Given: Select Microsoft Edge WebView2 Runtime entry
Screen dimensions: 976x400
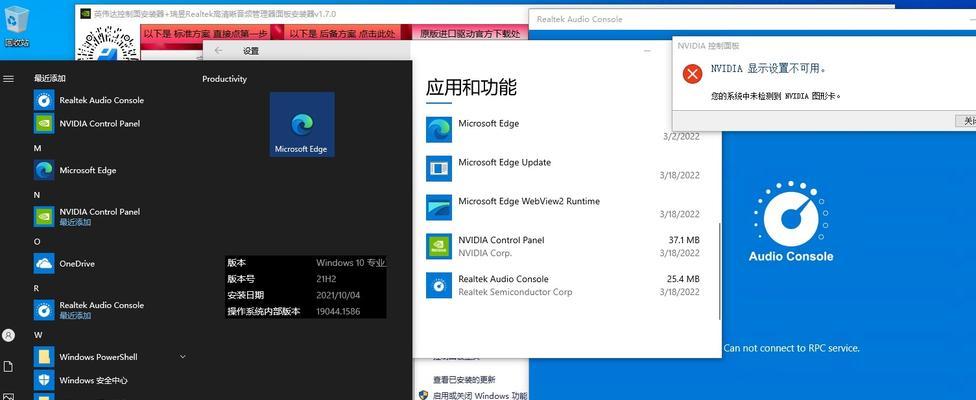Looking at the screenshot, I should coord(563,207).
